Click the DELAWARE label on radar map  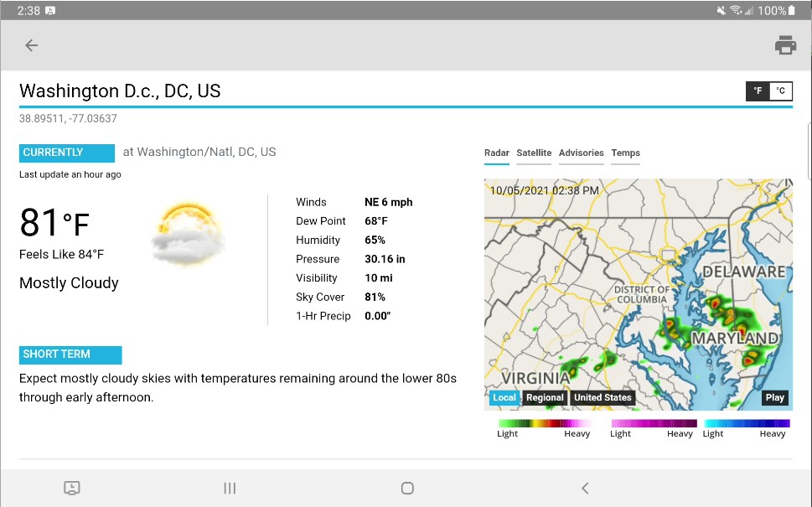pos(743,272)
